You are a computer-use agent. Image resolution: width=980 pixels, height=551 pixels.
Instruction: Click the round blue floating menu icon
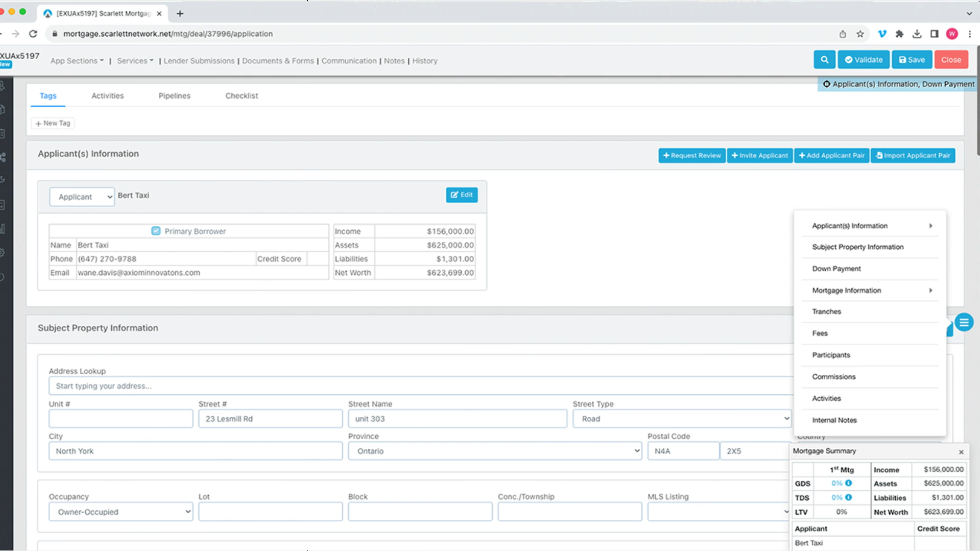[964, 323]
